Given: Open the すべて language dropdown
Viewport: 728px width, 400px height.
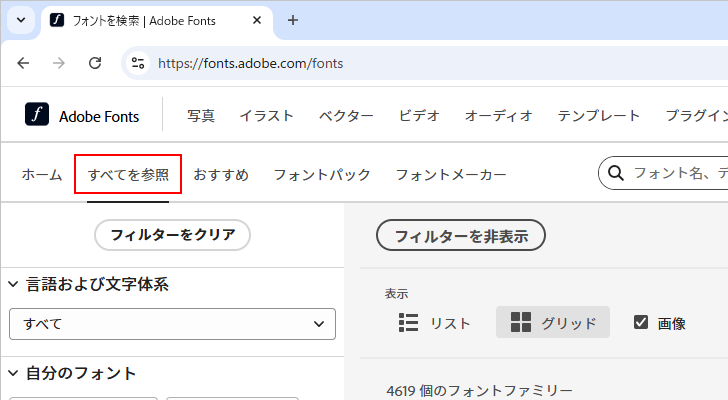Looking at the screenshot, I should pyautogui.click(x=172, y=324).
